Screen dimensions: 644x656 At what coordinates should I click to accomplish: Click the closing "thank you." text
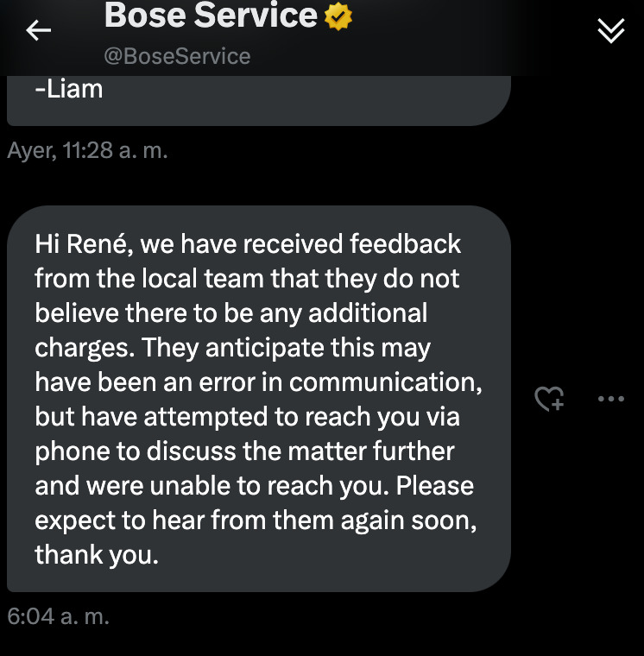coord(97,555)
